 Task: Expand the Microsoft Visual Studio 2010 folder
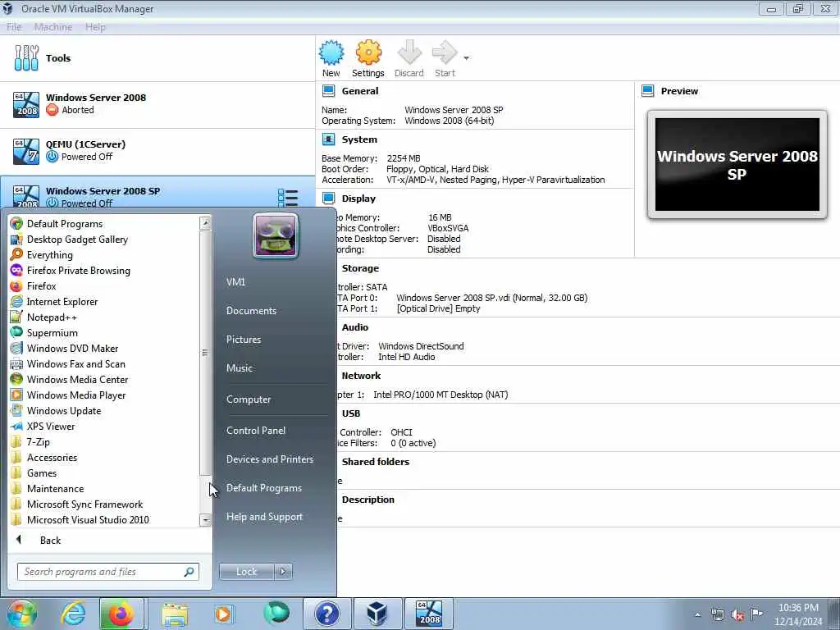(104, 519)
